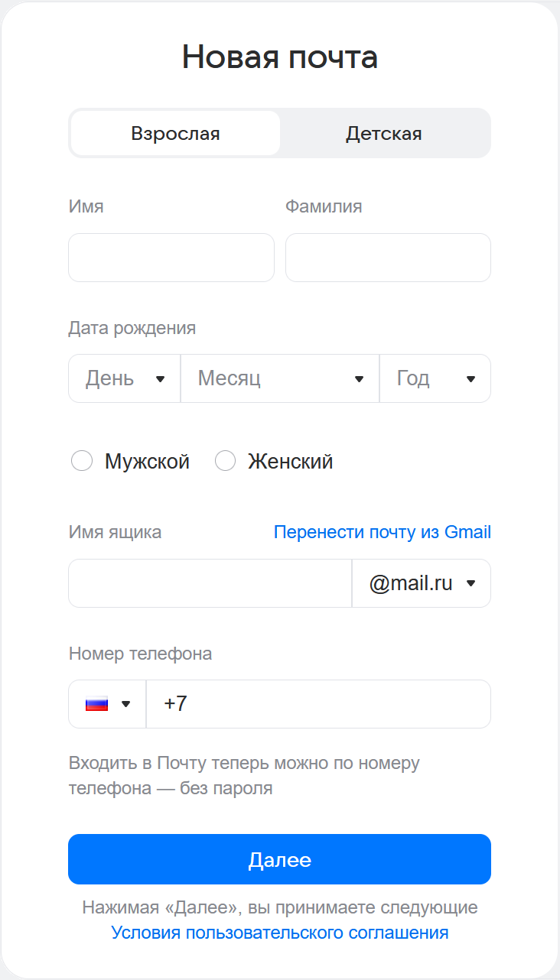
Task: Focus the Имя input field
Action: (x=171, y=258)
